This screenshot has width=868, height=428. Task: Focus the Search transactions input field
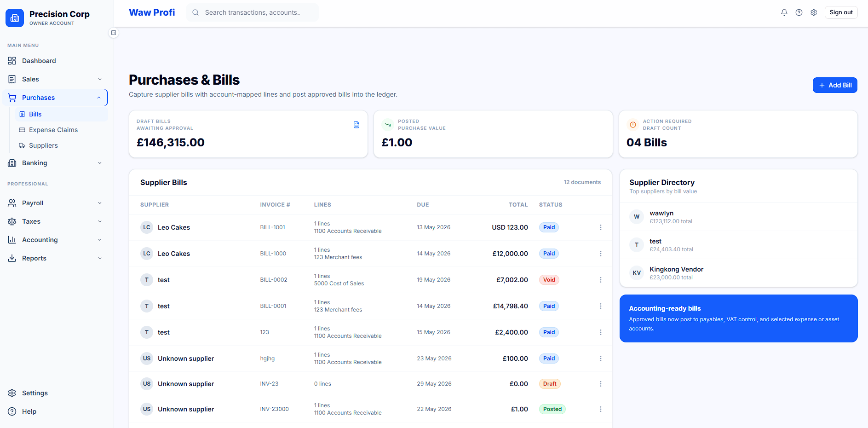pos(253,12)
